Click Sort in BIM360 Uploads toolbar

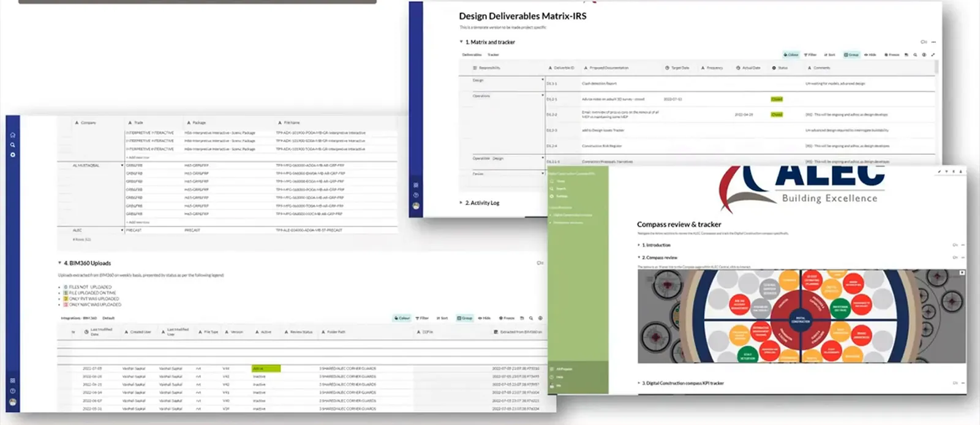442,318
